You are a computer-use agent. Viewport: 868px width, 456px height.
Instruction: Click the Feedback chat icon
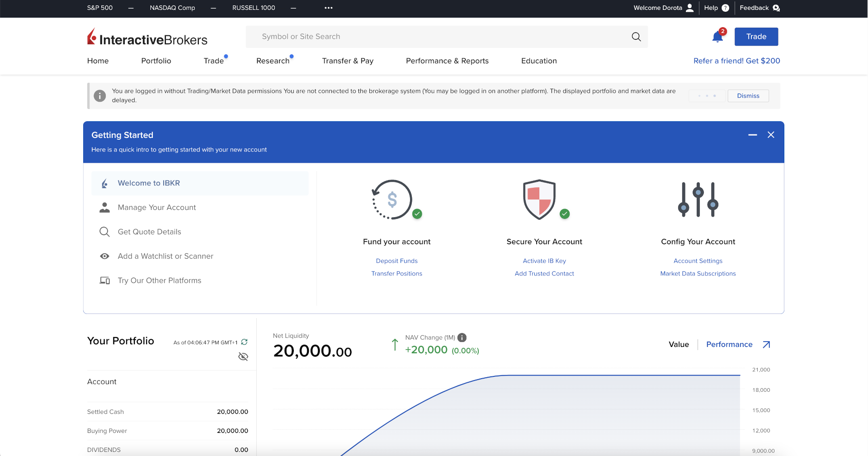(x=776, y=8)
